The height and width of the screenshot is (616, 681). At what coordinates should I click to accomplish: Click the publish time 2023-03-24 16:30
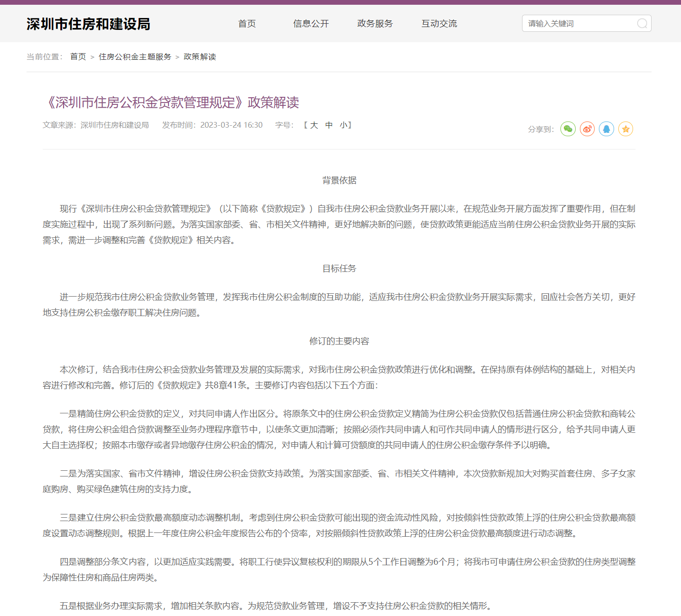pos(231,125)
